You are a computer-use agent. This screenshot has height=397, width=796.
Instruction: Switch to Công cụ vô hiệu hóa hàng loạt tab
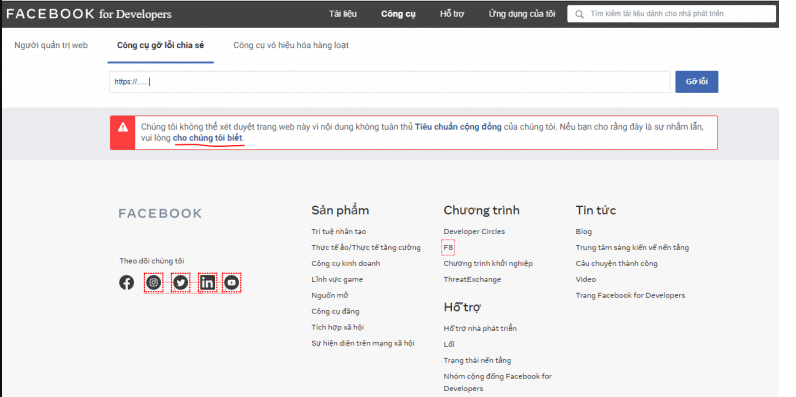click(x=291, y=45)
